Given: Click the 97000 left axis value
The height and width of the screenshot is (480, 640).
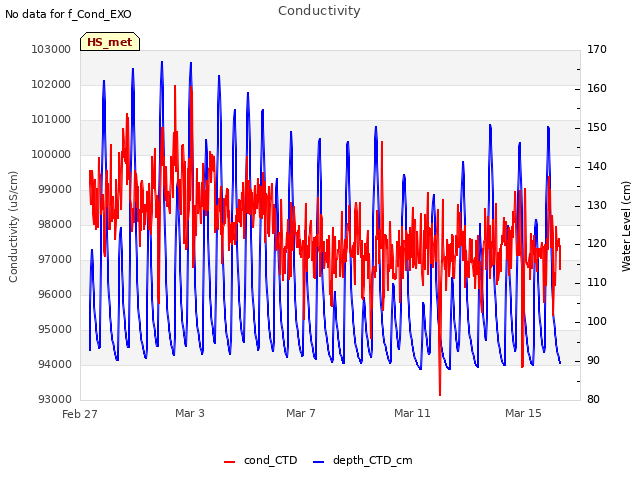Looking at the screenshot, I should click(54, 259).
